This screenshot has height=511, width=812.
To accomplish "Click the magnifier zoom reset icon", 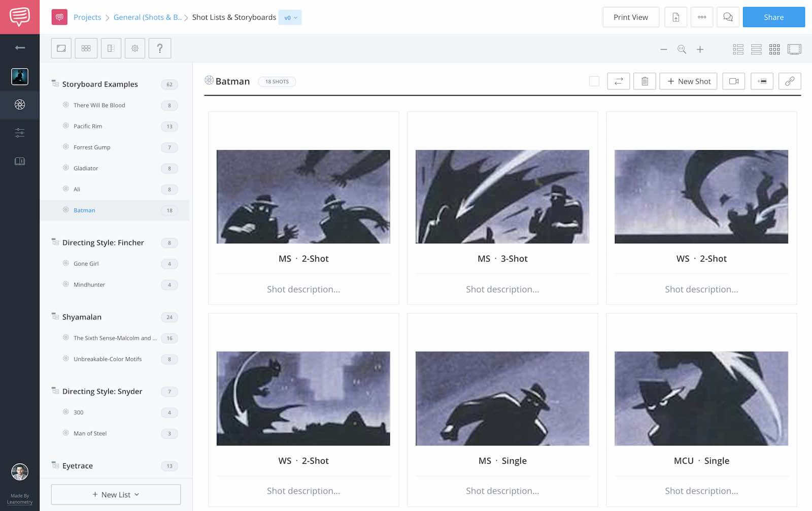I will (682, 49).
